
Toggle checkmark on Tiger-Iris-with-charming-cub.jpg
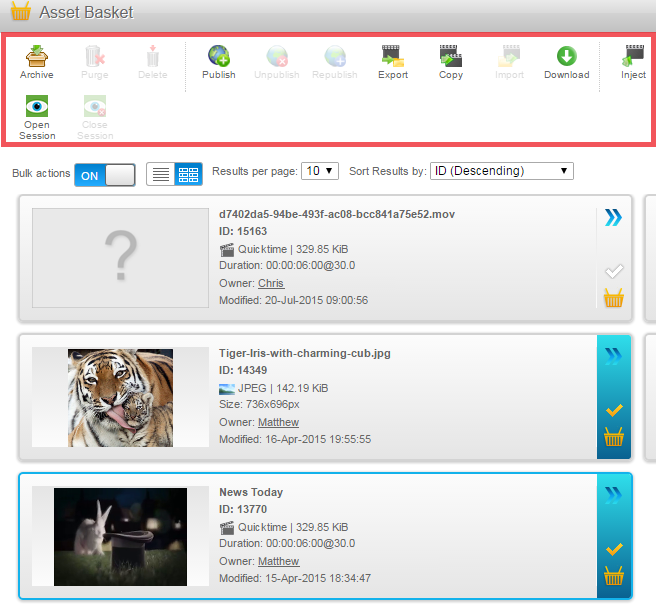pos(614,410)
